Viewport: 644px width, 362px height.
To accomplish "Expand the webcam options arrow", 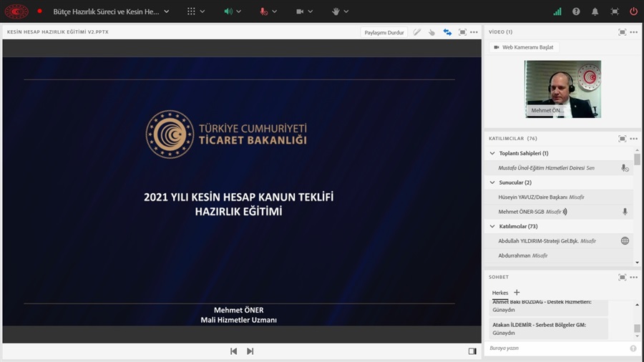I will click(310, 11).
